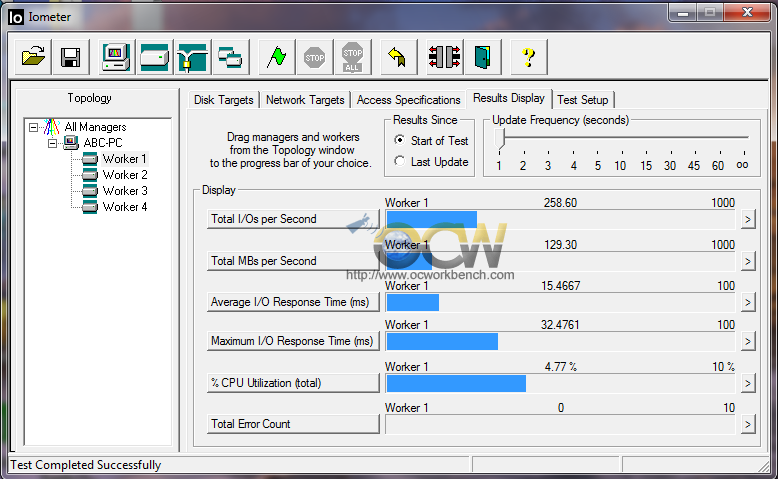Click the Test Completed Successfully status text
This screenshot has height=479, width=778.
click(86, 465)
